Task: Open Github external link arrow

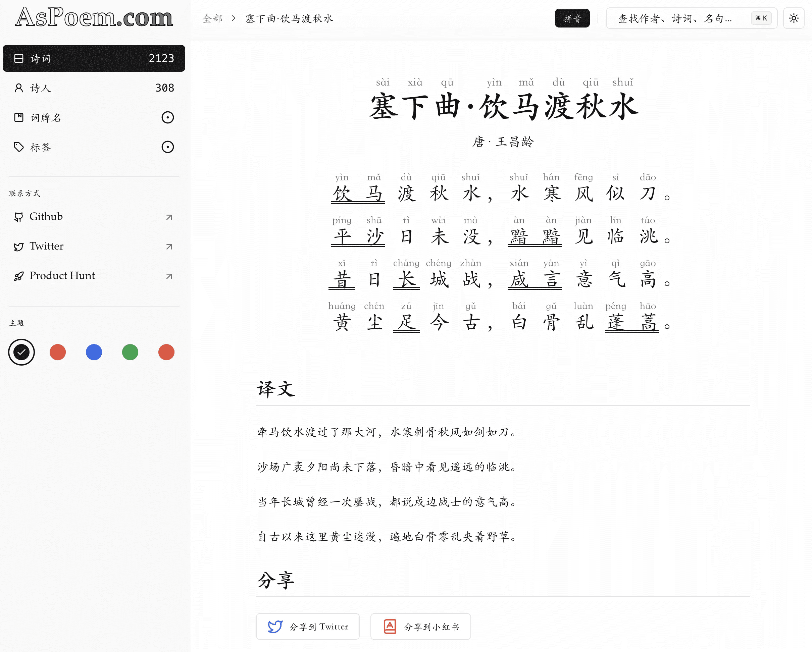Action: pyautogui.click(x=169, y=217)
